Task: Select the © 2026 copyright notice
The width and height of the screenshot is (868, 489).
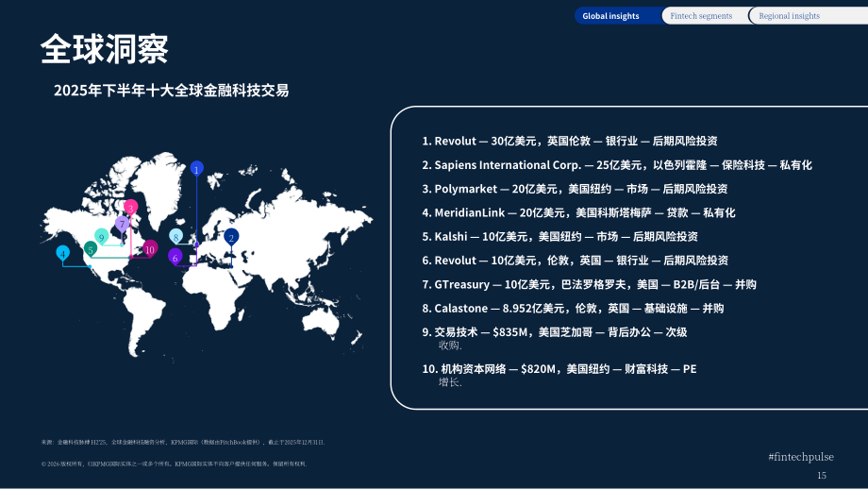Action: click(x=175, y=464)
